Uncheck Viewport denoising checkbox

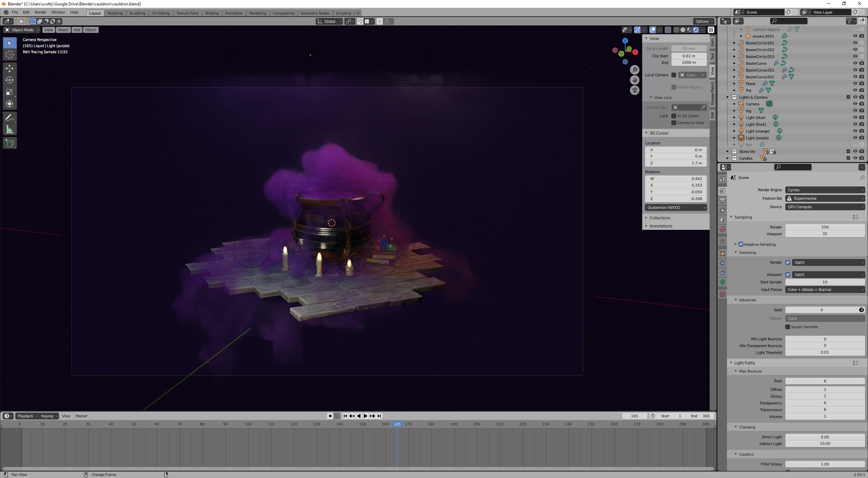click(788, 275)
